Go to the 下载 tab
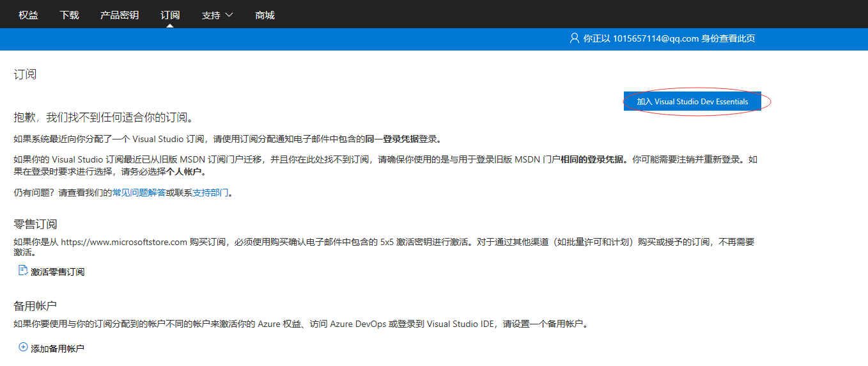This screenshot has height=366, width=868. (69, 15)
